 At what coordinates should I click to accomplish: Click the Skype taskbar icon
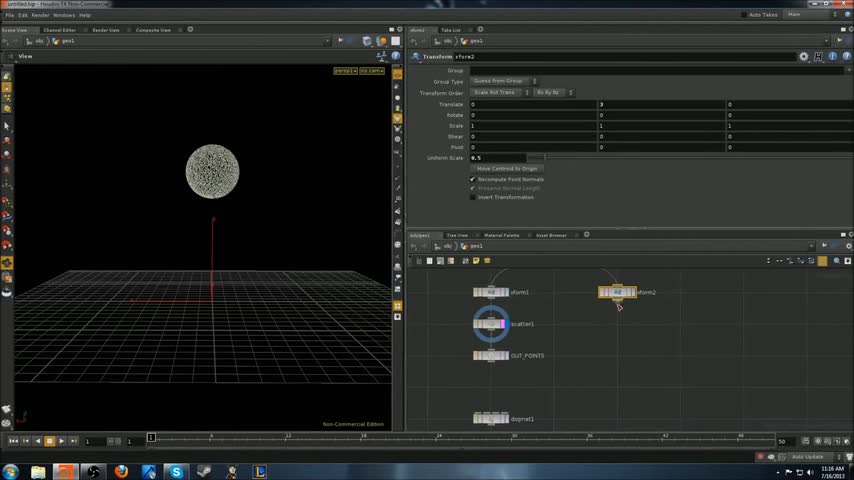tap(176, 471)
